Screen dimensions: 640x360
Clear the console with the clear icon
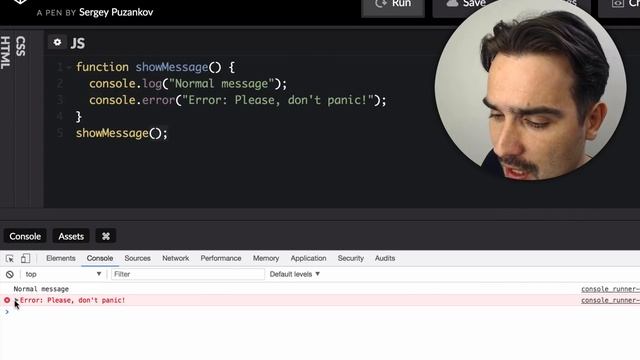click(x=10, y=274)
